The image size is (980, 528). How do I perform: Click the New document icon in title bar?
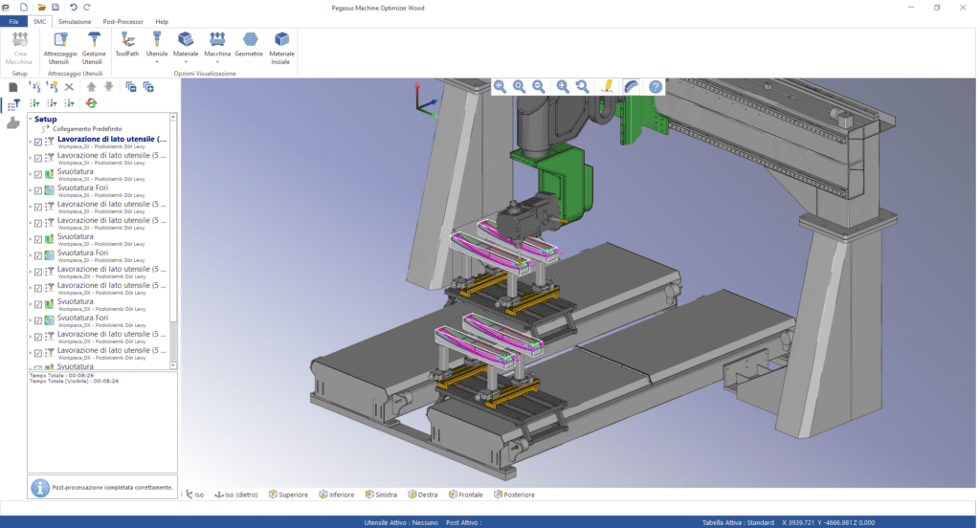tap(24, 7)
